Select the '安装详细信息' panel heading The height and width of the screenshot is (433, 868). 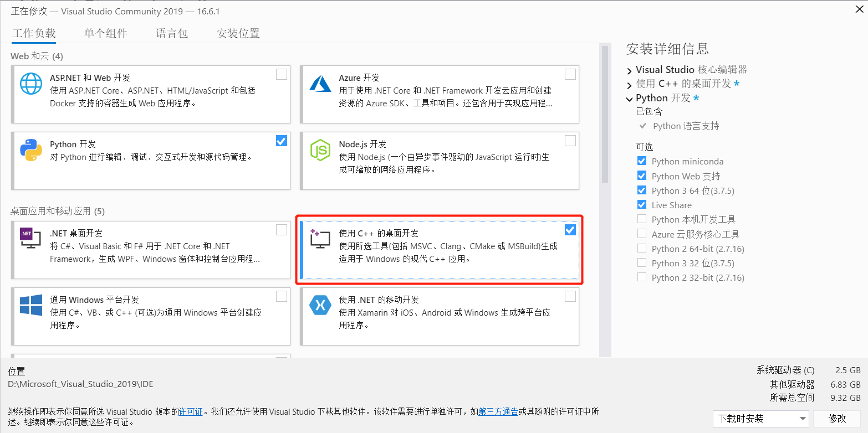(667, 49)
